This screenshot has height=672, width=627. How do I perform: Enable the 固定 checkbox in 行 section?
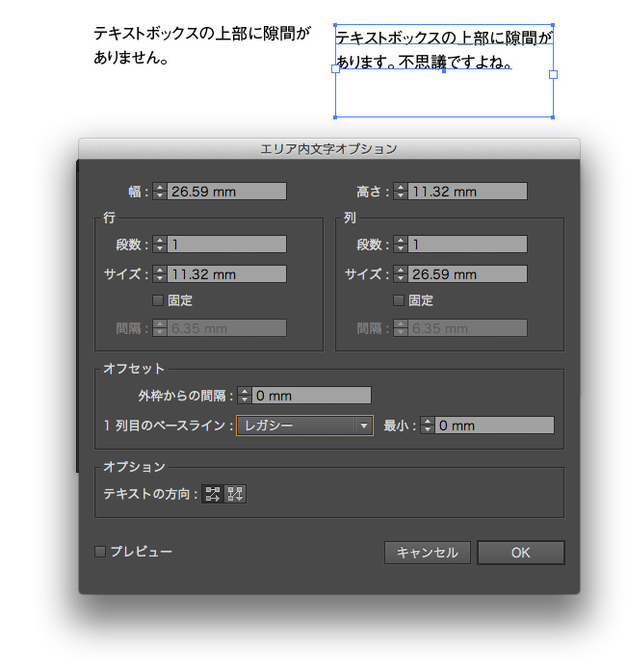[158, 300]
